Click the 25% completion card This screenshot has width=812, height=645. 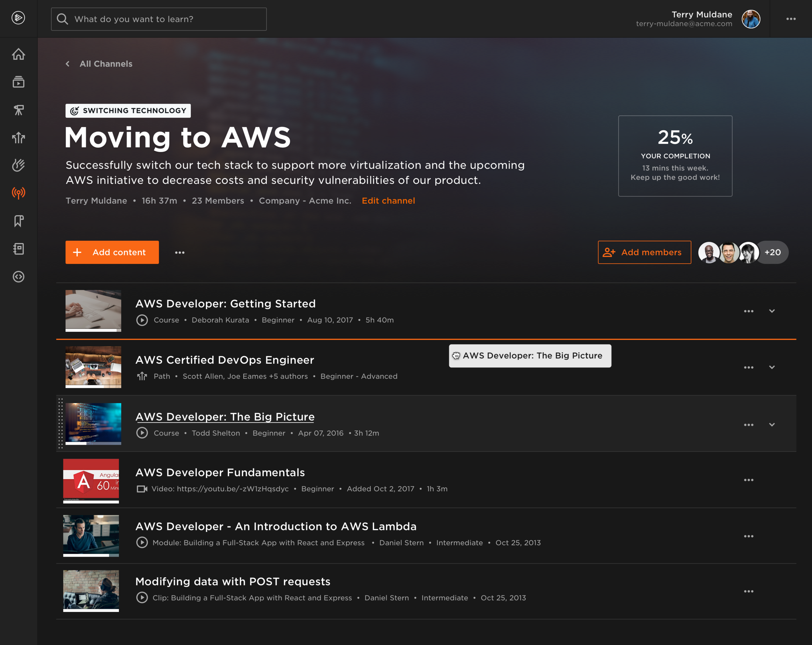[x=675, y=156]
